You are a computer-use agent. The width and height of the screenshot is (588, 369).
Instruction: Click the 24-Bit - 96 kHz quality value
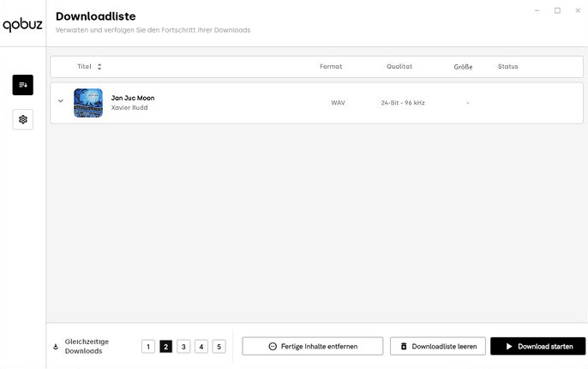point(403,103)
